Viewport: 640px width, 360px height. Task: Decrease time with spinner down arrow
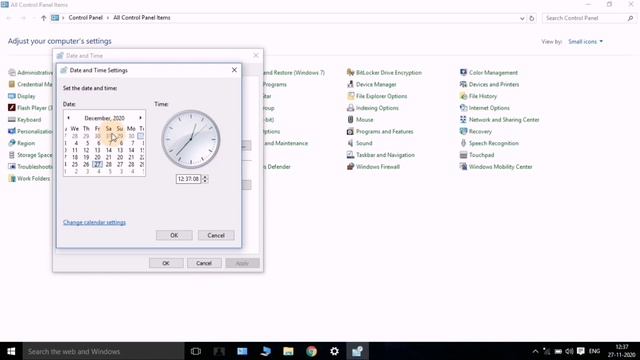click(205, 181)
